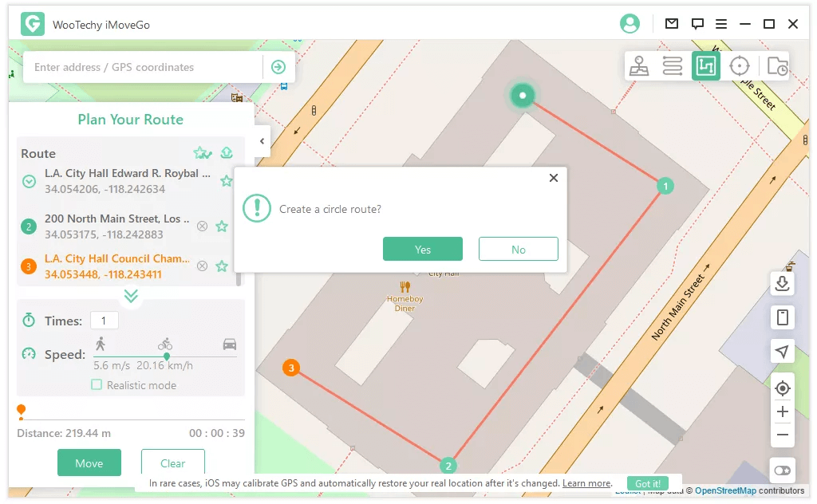Remove L.A. City Hall Council Chamber stop
The height and width of the screenshot is (504, 817).
pos(202,266)
